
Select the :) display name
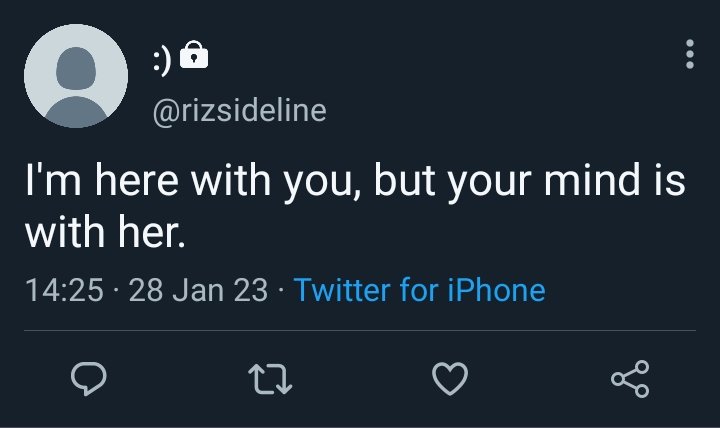pyautogui.click(x=162, y=60)
